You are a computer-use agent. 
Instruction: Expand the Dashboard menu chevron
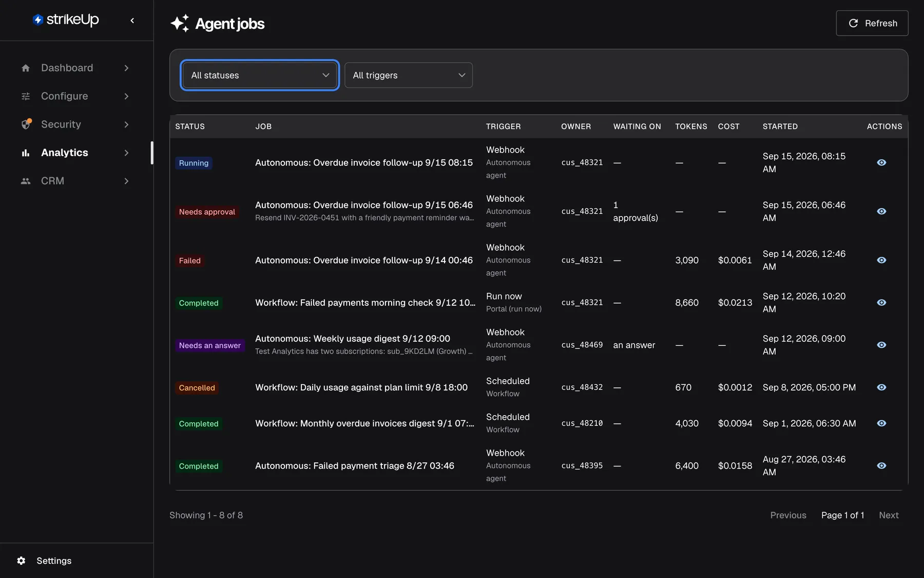pos(126,68)
